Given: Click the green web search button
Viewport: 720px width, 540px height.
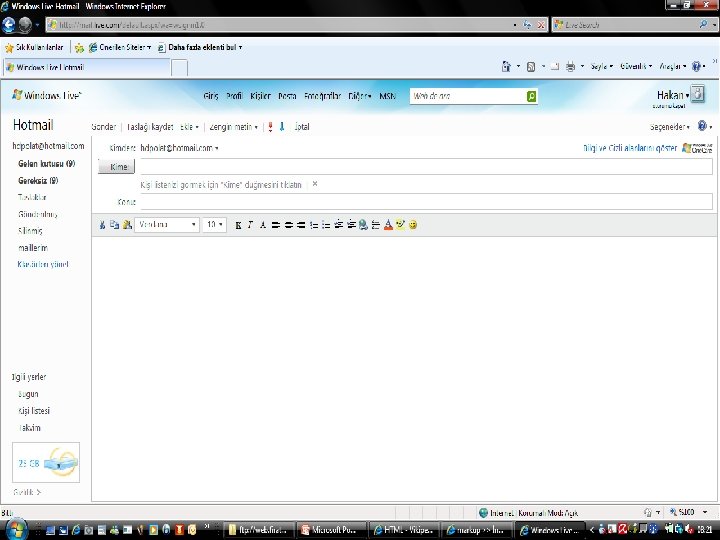Looking at the screenshot, I should click(531, 96).
